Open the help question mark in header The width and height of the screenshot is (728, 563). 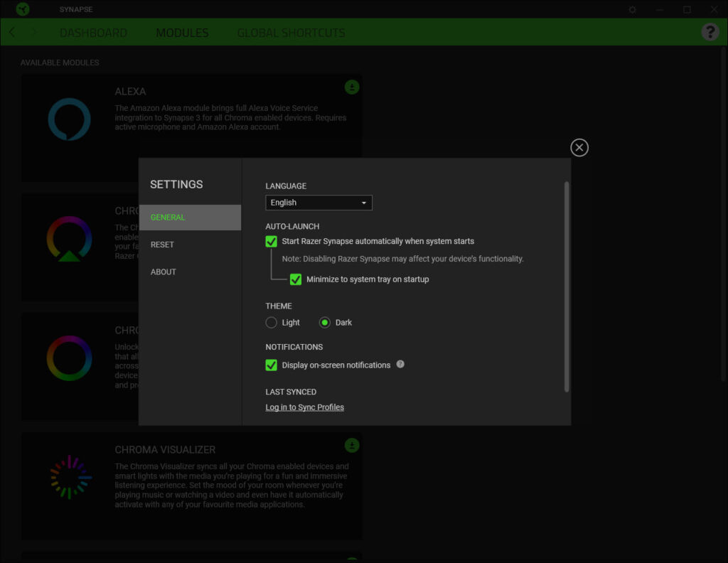pos(710,32)
